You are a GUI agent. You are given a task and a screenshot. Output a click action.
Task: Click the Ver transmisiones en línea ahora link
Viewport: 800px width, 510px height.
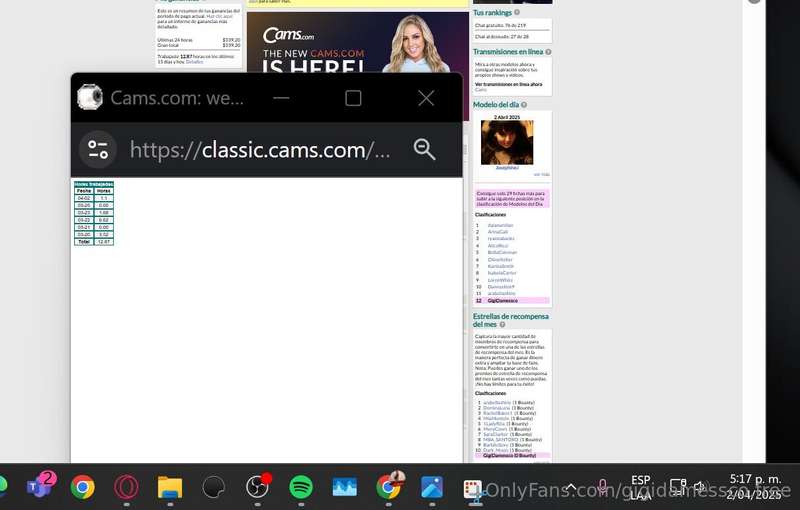coord(509,84)
